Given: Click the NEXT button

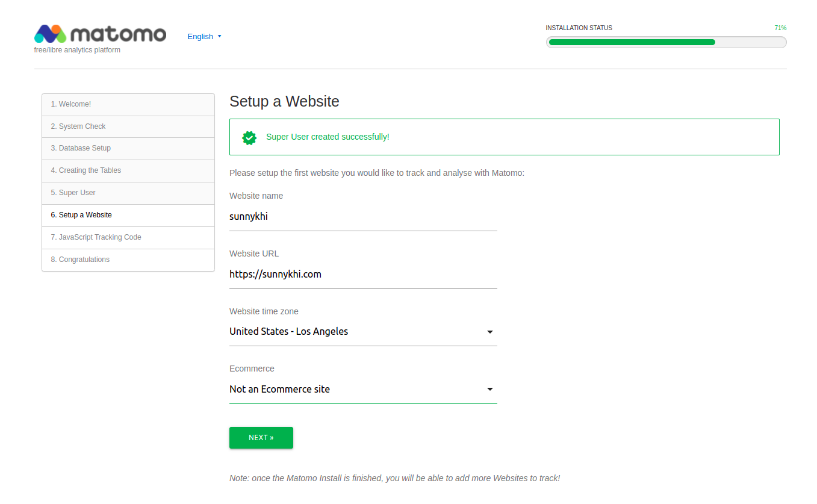Looking at the screenshot, I should pos(261,438).
